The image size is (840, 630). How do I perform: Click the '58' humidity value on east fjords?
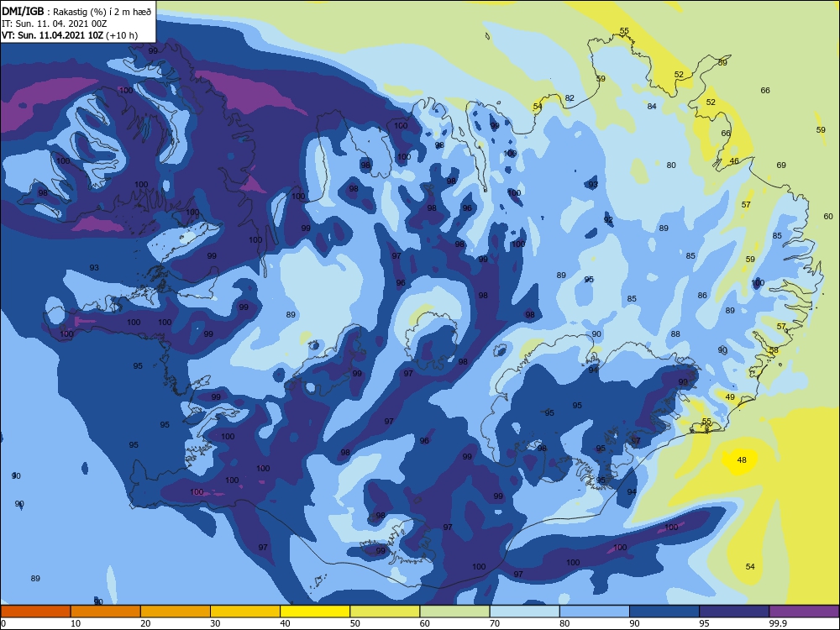[774, 350]
